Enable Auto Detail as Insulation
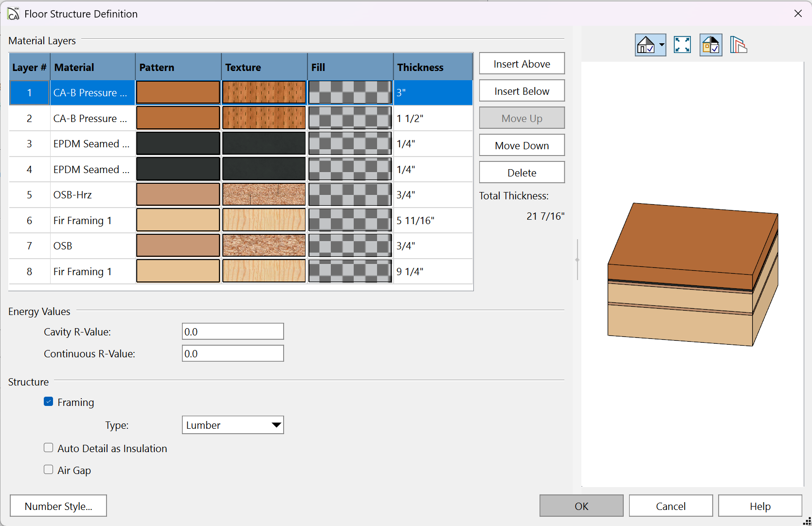 coord(49,448)
